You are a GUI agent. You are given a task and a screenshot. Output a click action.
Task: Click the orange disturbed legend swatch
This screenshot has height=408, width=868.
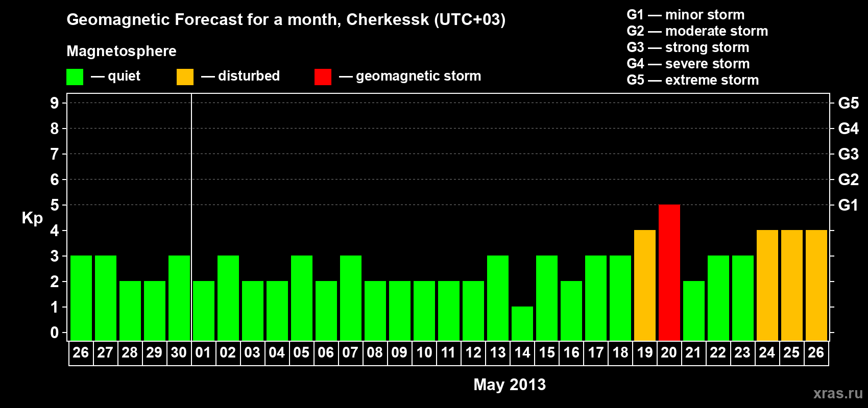tap(185, 77)
